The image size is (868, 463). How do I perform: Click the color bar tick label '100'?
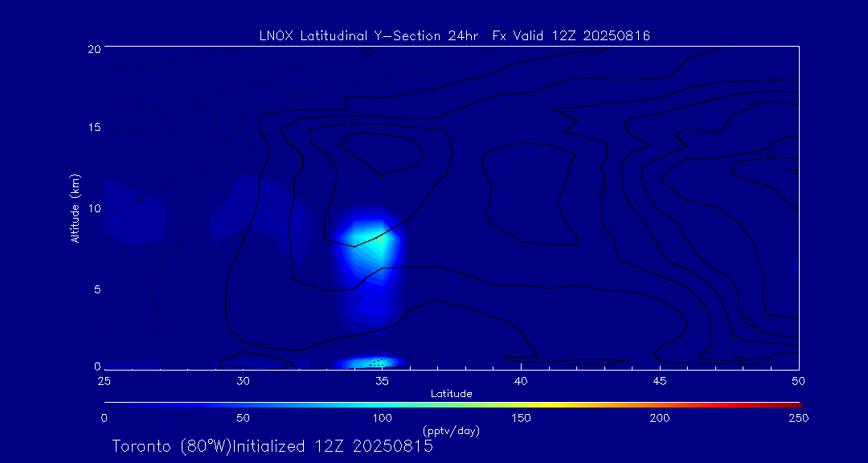tap(382, 418)
